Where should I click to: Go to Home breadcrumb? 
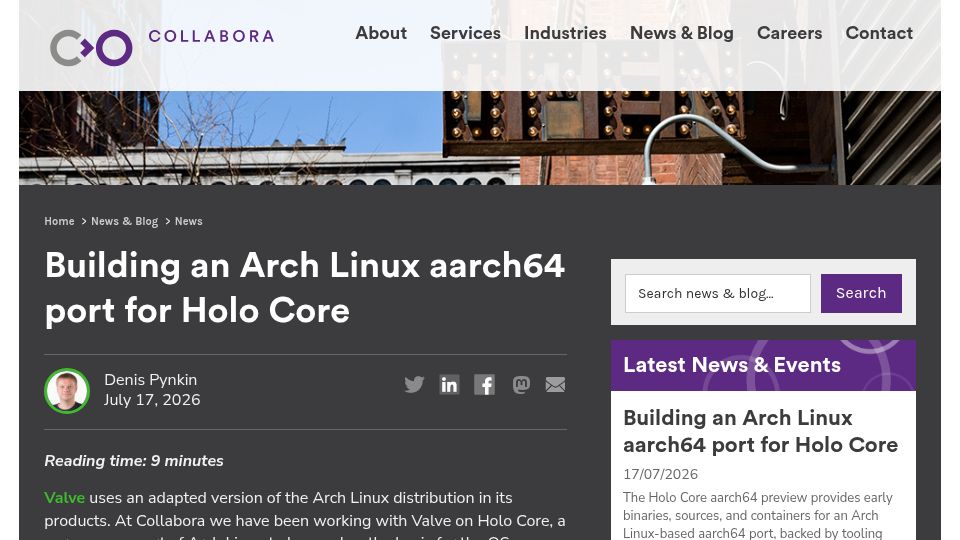click(x=59, y=221)
